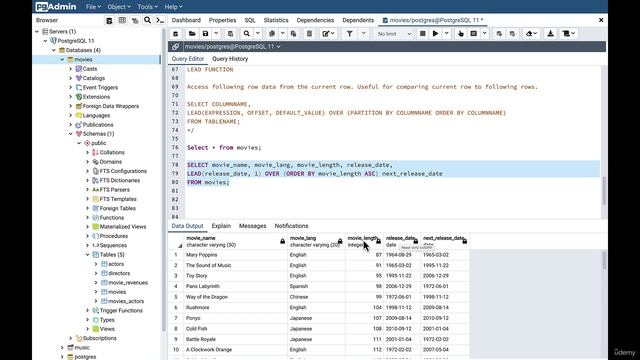Image resolution: width=640 pixels, height=360 pixels.
Task: Close the query tool panel with X
Action: pyautogui.click(x=601, y=20)
